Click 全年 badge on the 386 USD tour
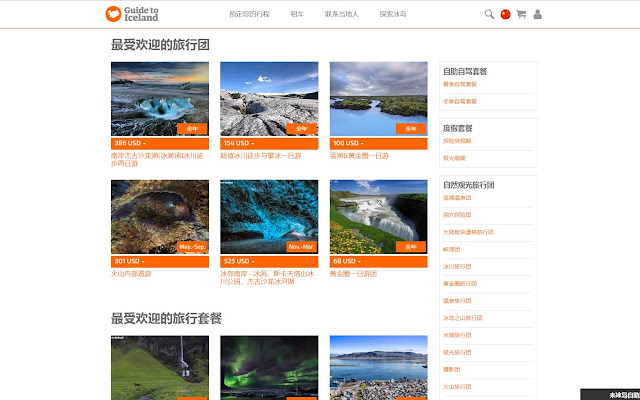Image resolution: width=640 pixels, height=400 pixels. 192,129
